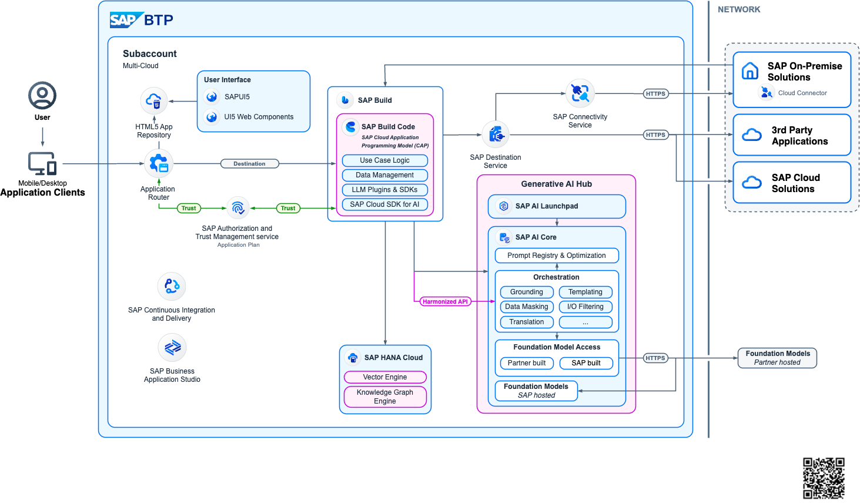Click the Destination pill label

point(249,163)
